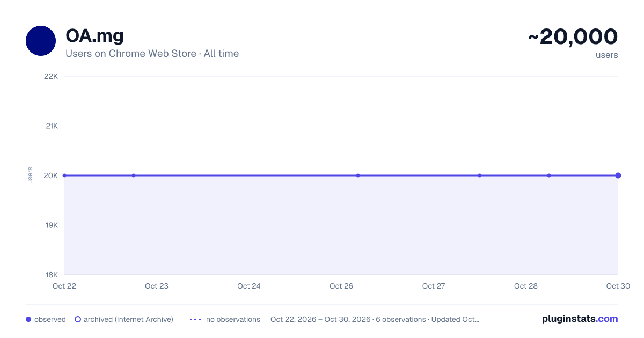644x338 pixels.
Task: Select the data point just after Oct 26
Action: coord(358,175)
